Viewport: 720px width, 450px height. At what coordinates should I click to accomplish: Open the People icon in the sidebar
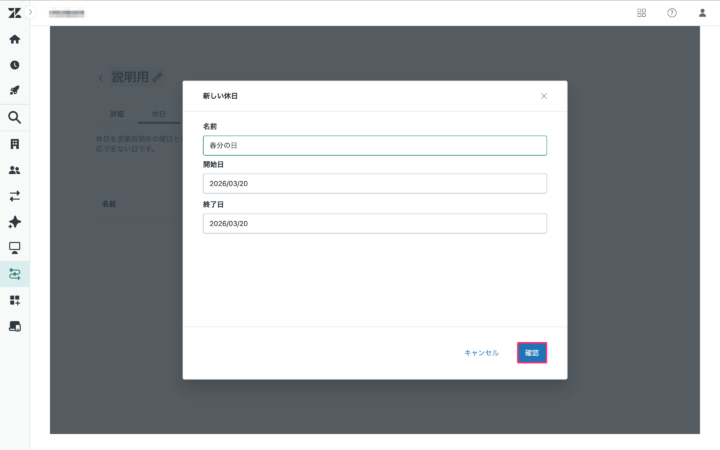tap(14, 170)
